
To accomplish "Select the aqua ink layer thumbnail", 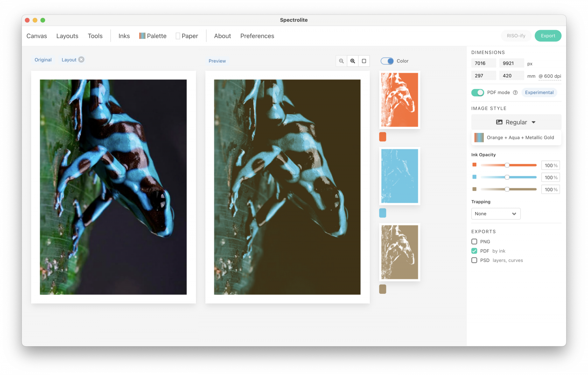I will (399, 176).
